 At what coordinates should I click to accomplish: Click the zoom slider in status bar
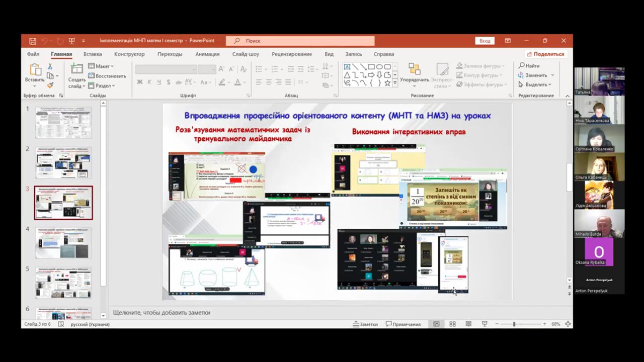514,324
